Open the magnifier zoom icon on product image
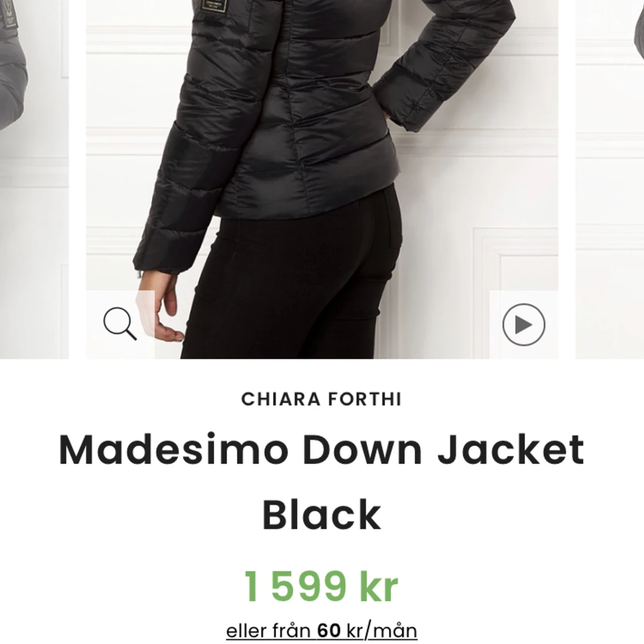644x644 pixels. (x=120, y=324)
